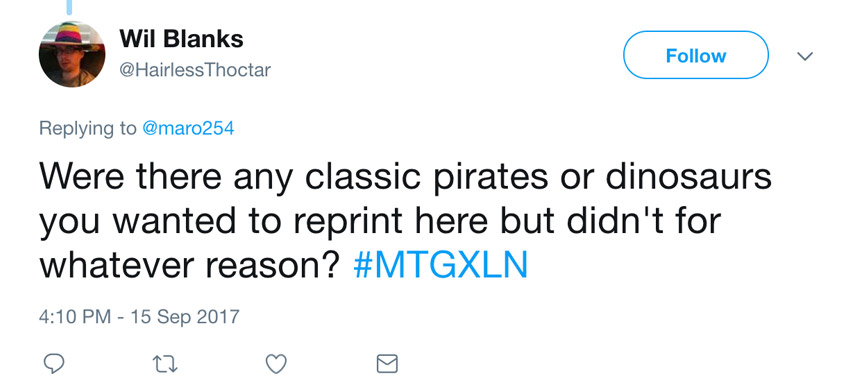
Task: Click the tweet text about classic pirates
Action: (x=405, y=221)
